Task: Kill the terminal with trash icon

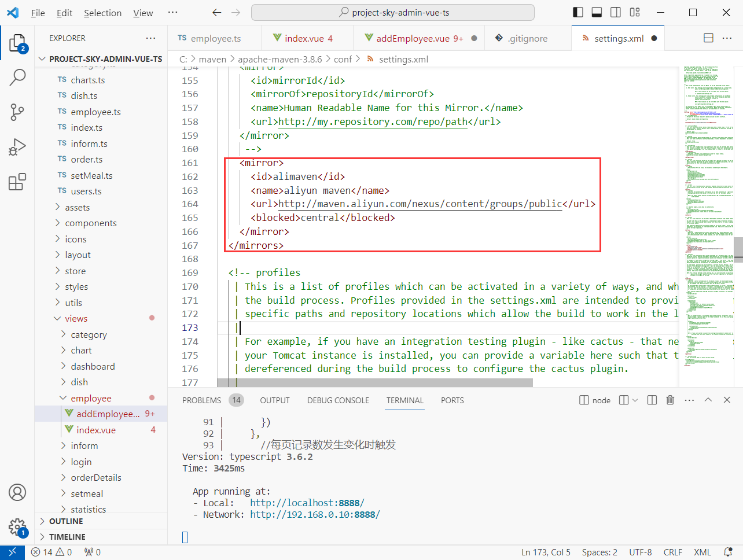Action: click(x=670, y=400)
